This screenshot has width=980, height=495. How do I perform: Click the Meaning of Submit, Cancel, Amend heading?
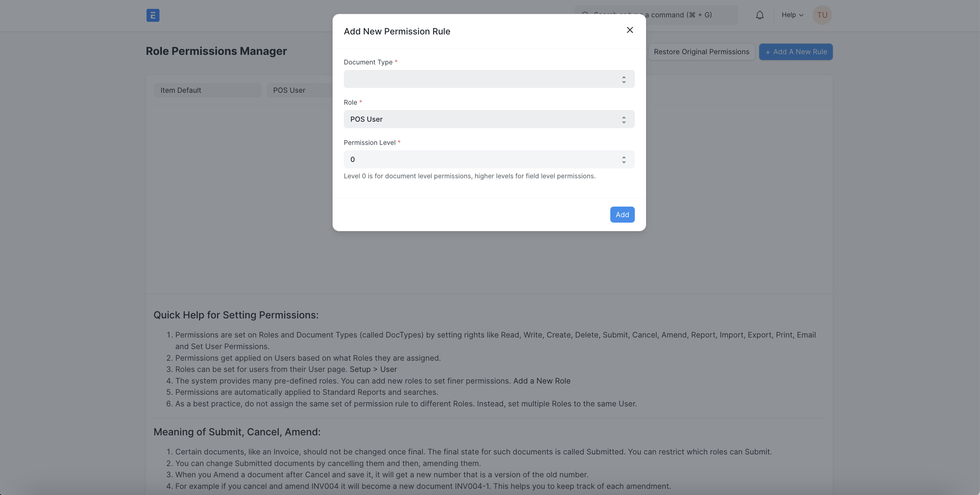pyautogui.click(x=236, y=432)
